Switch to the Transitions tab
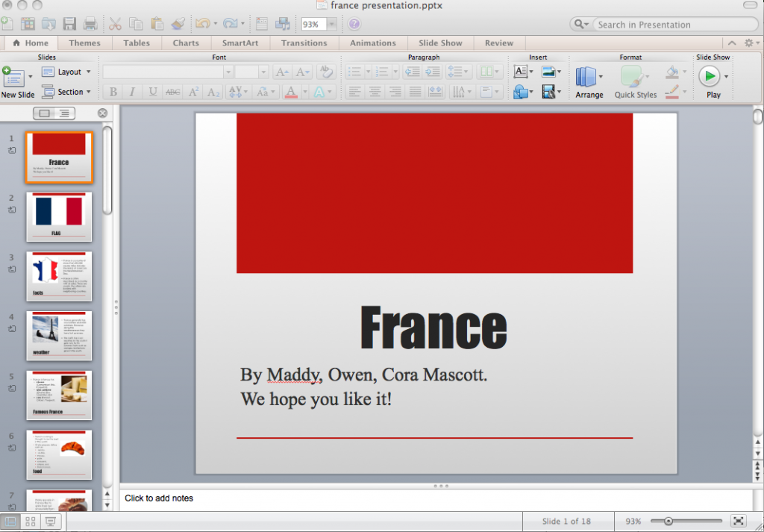 (x=304, y=43)
